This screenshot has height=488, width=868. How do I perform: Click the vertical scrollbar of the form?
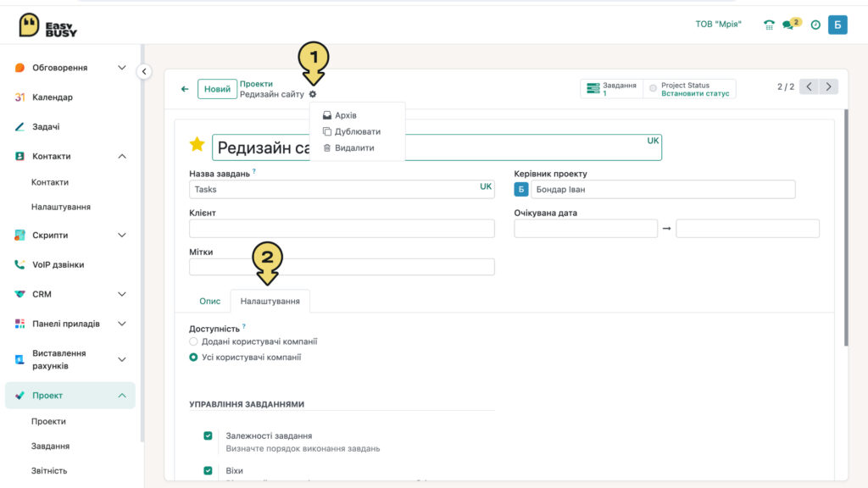(x=846, y=228)
